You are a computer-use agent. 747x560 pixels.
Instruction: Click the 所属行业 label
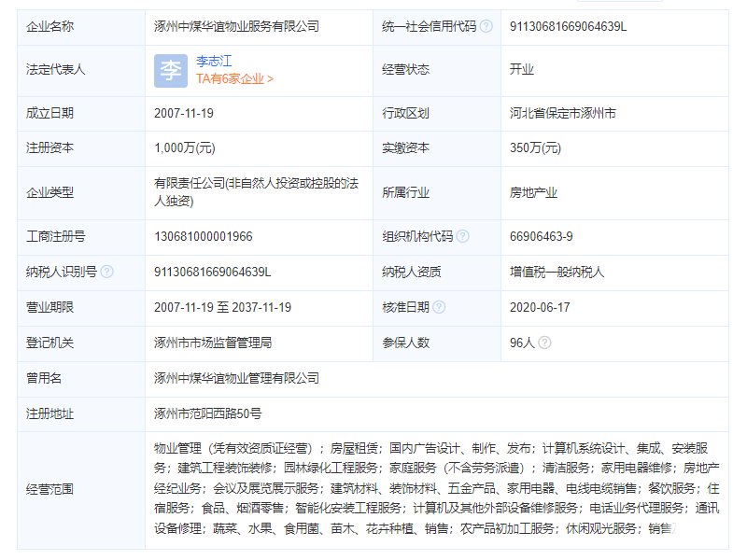pyautogui.click(x=405, y=192)
